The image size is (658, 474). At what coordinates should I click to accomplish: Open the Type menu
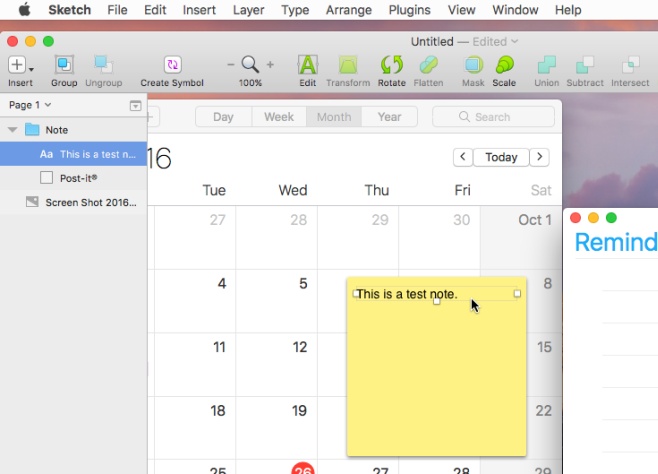(295, 10)
